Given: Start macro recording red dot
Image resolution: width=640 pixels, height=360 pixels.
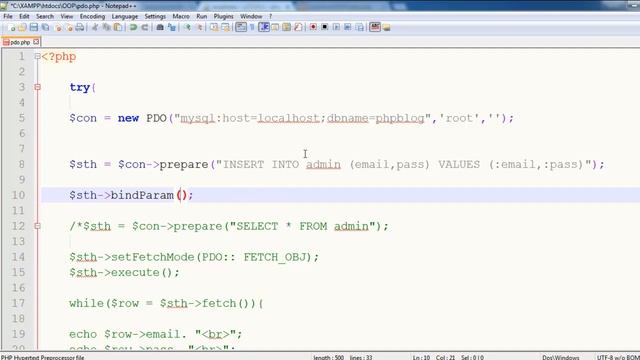Looking at the screenshot, I should 313,27.
